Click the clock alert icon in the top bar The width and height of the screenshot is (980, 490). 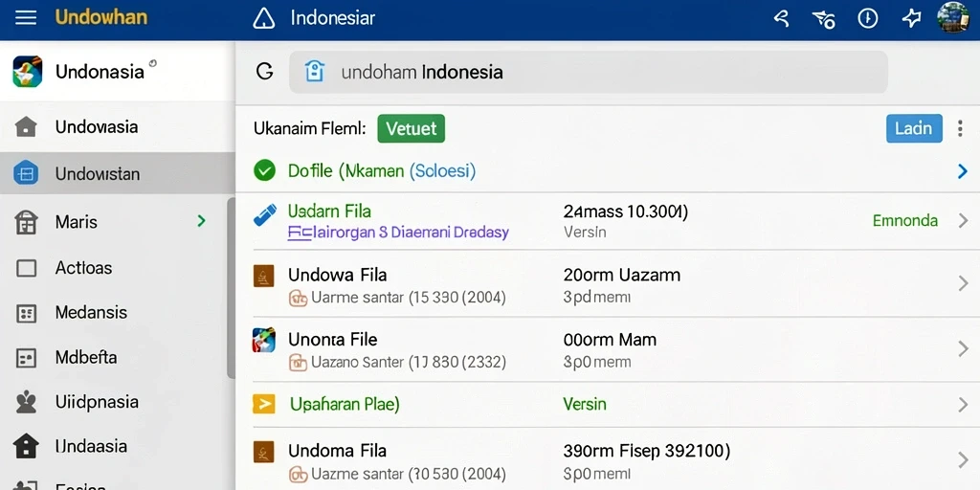867,18
